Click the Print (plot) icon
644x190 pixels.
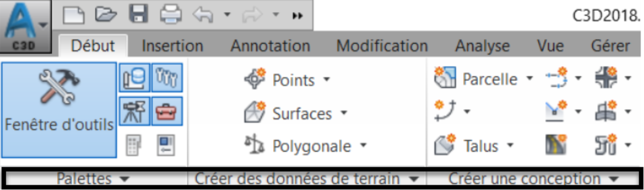[x=171, y=15]
